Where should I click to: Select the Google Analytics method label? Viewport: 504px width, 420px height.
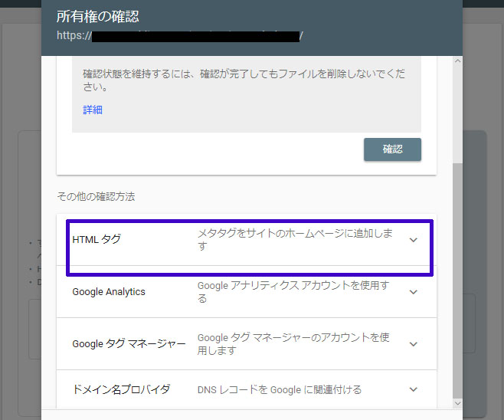(109, 292)
